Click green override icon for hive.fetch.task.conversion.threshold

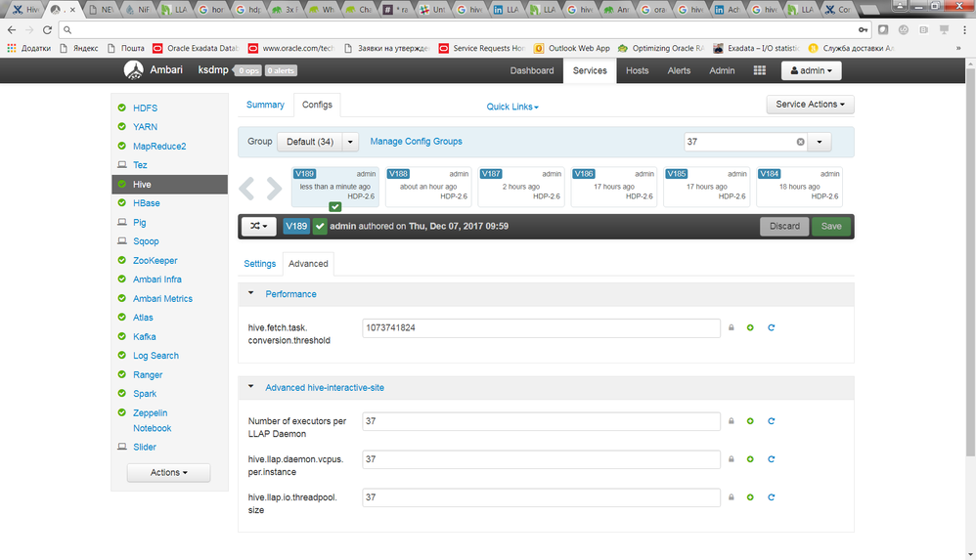click(x=750, y=328)
